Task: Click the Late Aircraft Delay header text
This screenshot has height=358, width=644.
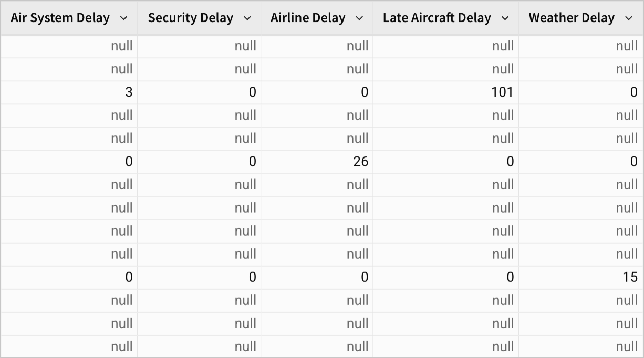Action: 437,18
